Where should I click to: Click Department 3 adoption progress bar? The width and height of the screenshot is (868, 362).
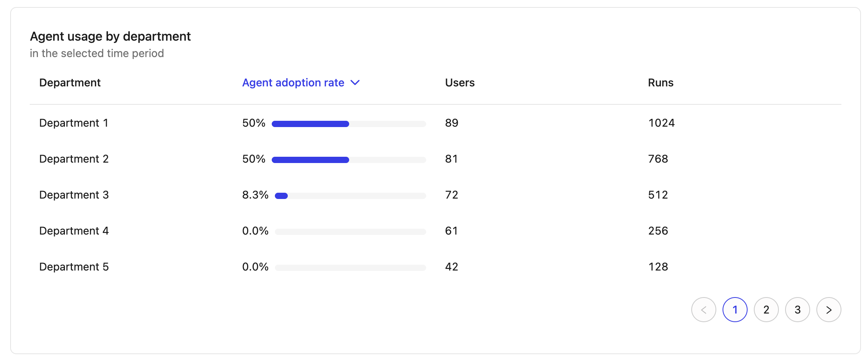[x=350, y=196]
